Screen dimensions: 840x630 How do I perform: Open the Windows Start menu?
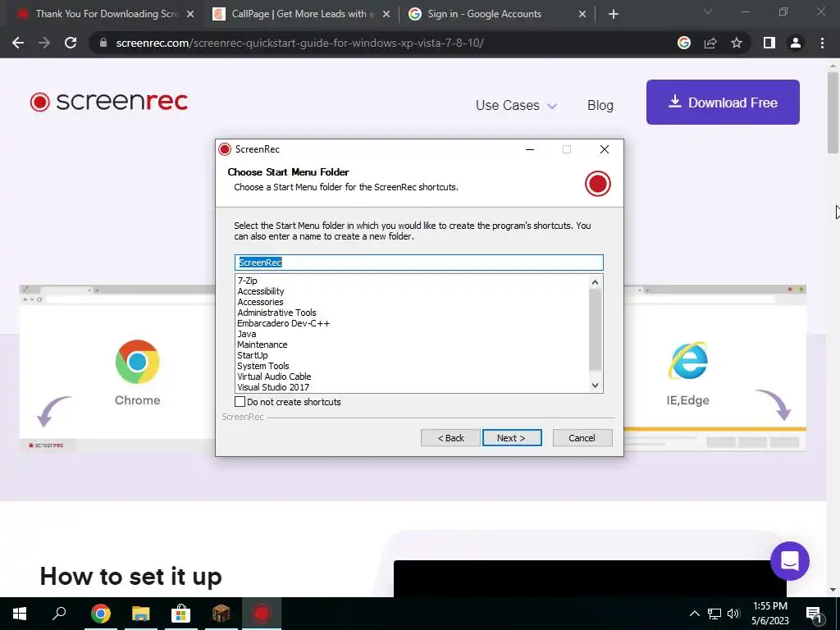tap(20, 614)
